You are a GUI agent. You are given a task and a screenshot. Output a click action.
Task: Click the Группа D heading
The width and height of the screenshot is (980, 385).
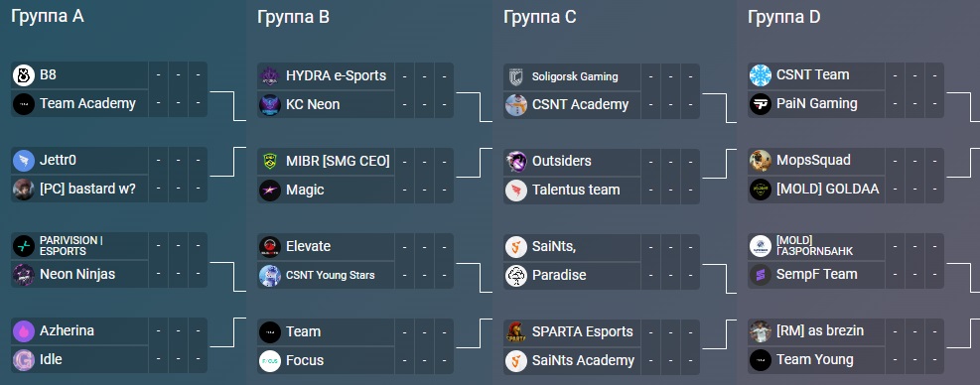(x=783, y=18)
